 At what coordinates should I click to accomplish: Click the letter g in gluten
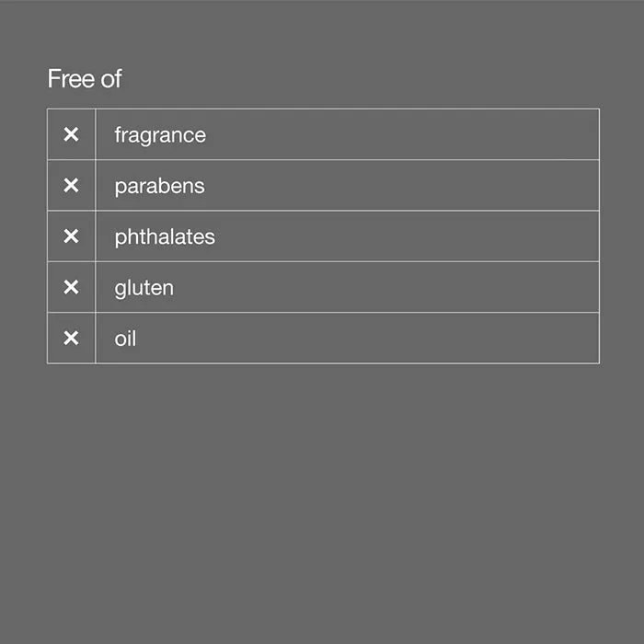(120, 290)
